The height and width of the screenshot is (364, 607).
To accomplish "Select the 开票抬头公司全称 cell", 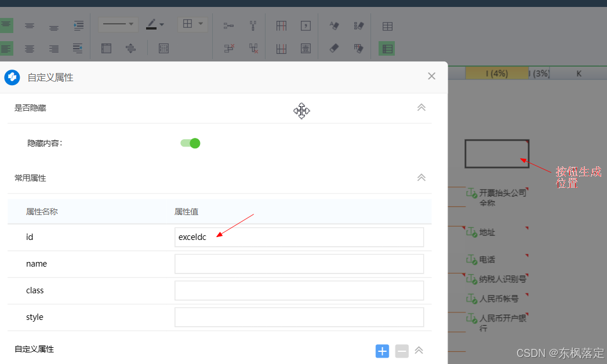I will coord(497,198).
